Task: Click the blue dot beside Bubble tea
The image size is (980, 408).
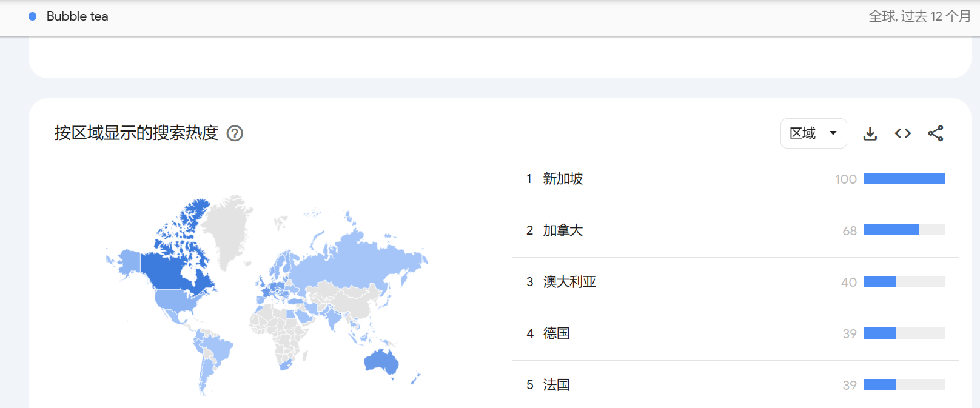Action: (33, 16)
